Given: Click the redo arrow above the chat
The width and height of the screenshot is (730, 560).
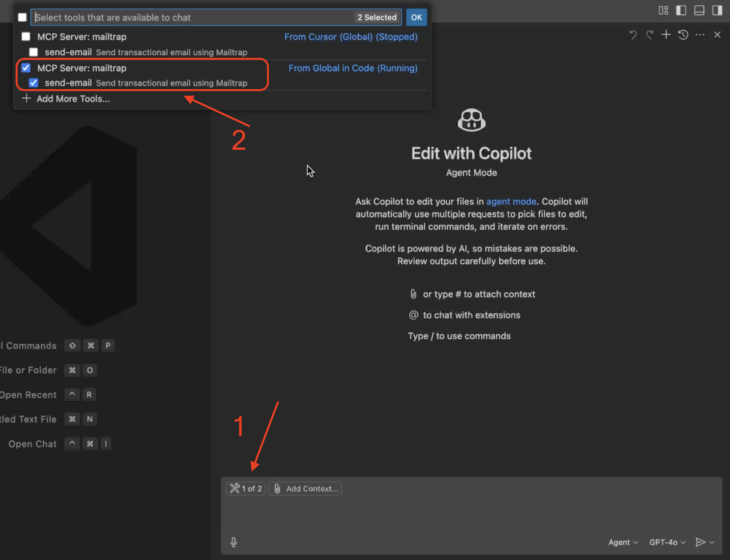Looking at the screenshot, I should pos(649,35).
